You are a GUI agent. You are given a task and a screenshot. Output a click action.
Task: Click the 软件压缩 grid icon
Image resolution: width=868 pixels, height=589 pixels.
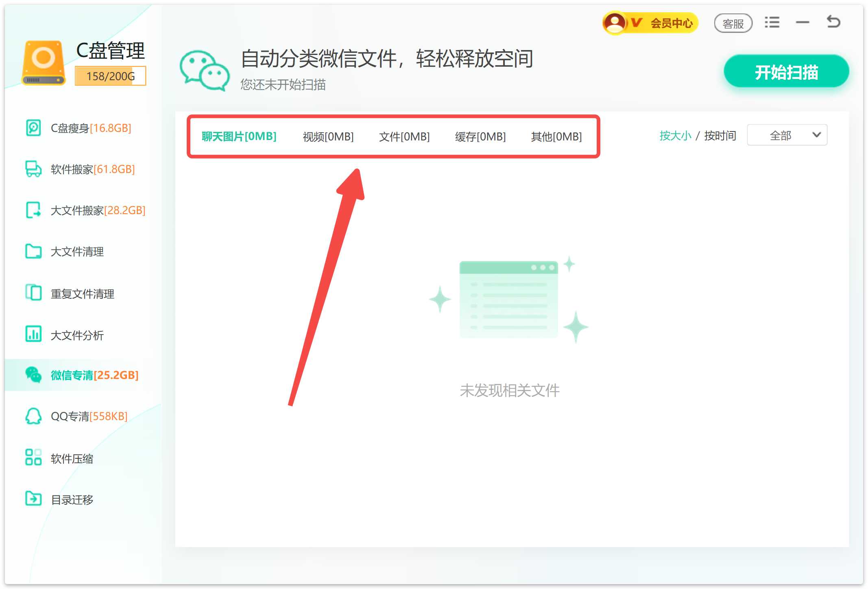(x=33, y=458)
